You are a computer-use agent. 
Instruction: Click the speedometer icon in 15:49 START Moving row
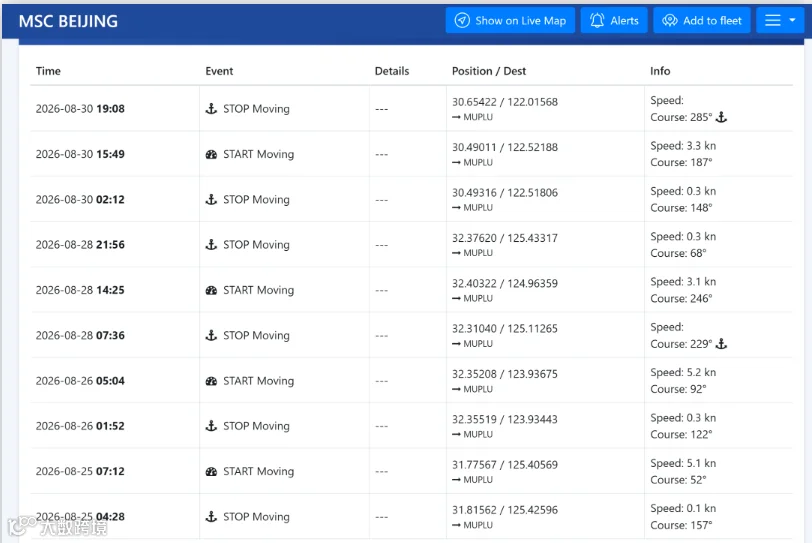pyautogui.click(x=211, y=154)
